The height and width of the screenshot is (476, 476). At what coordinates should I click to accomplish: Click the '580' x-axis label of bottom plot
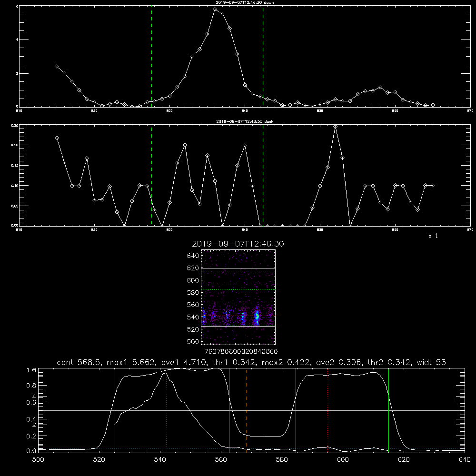(x=282, y=460)
